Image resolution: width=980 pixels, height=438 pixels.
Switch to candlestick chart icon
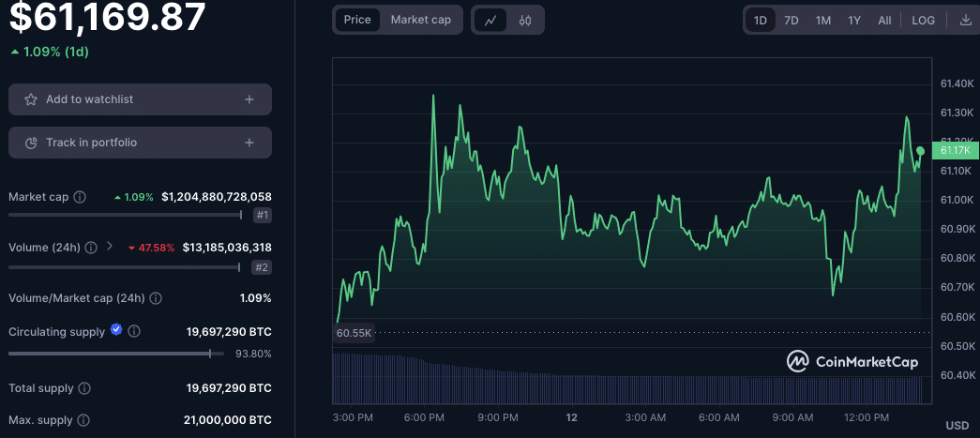tap(525, 20)
